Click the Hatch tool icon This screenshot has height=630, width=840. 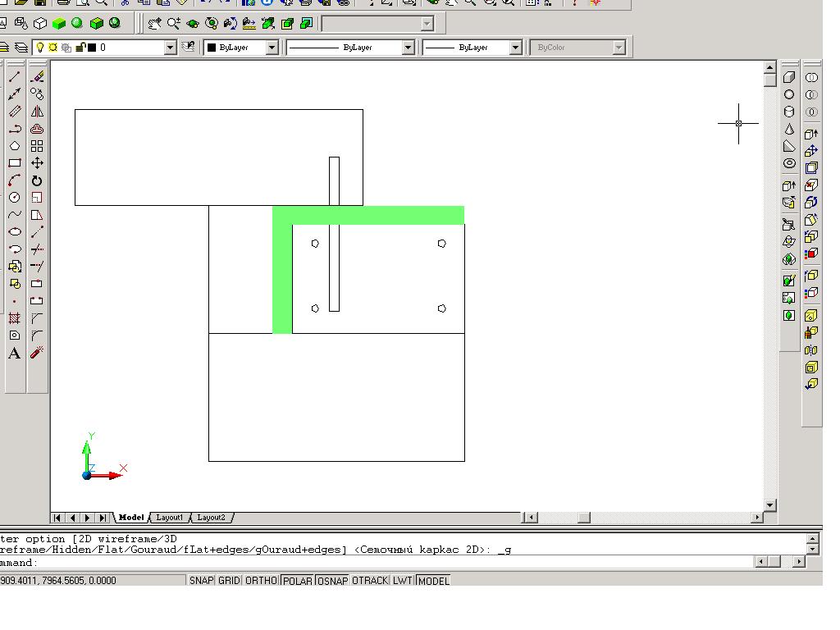[x=15, y=318]
